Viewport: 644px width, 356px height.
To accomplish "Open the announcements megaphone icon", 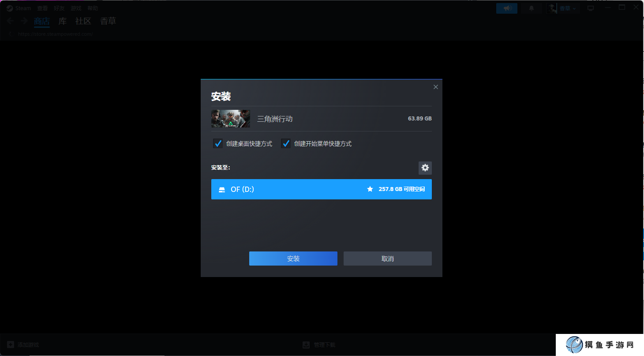I will click(x=506, y=8).
